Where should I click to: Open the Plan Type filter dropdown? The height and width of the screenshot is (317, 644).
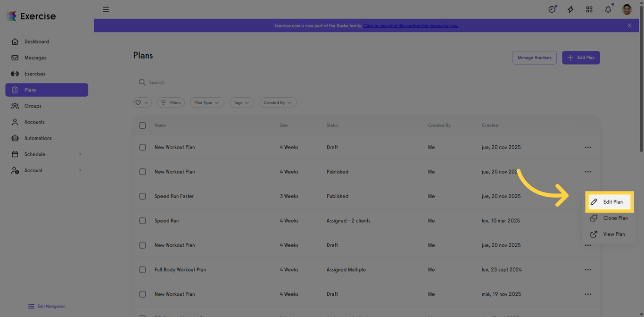pos(206,102)
